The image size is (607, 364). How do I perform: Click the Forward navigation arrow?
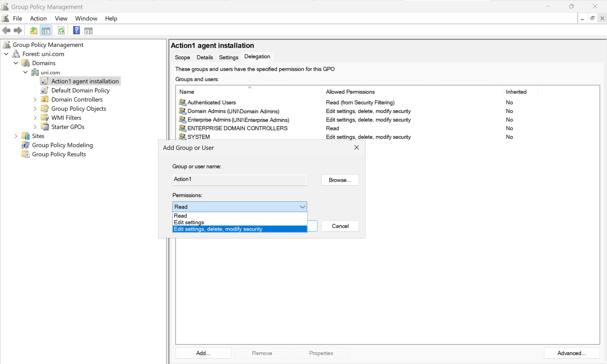point(18,30)
